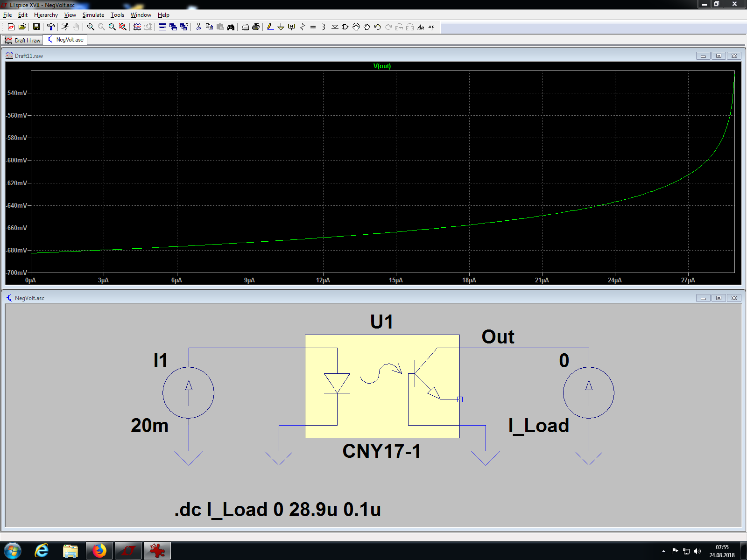Run the simulation with running man icon
Viewport: 747px width, 560px height.
[x=65, y=27]
